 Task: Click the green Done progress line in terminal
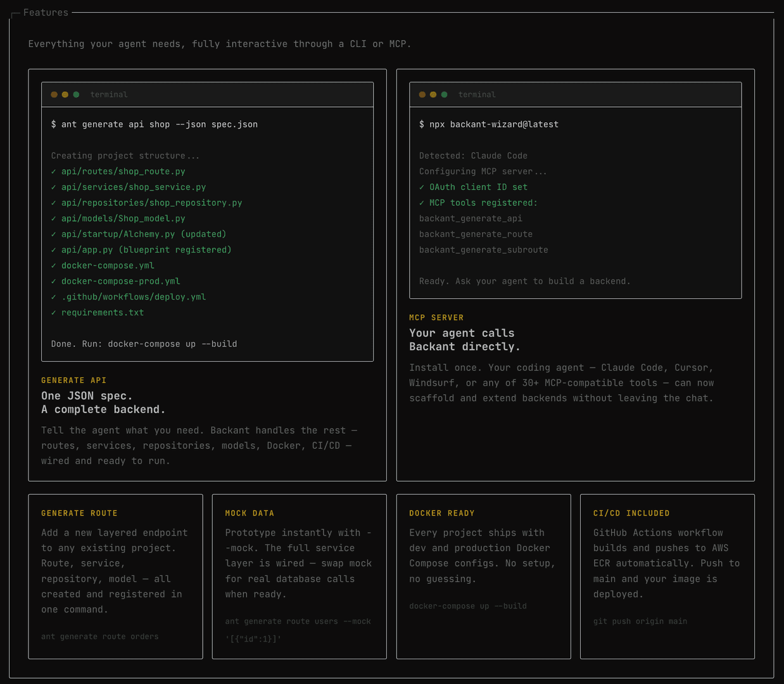(x=144, y=344)
